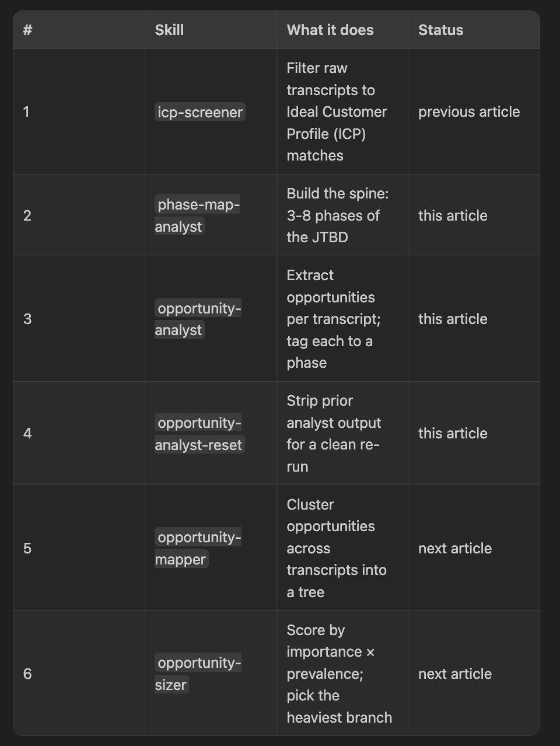Click the Skill column header
The image size is (560, 746).
tap(169, 30)
